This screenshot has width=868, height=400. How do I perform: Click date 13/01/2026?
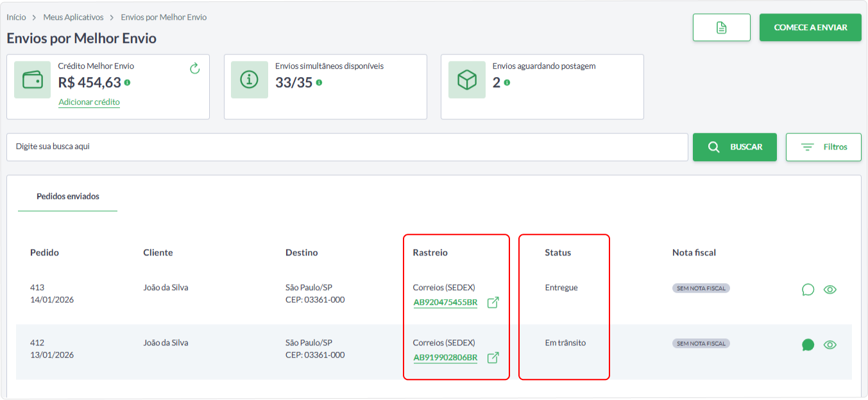click(52, 355)
